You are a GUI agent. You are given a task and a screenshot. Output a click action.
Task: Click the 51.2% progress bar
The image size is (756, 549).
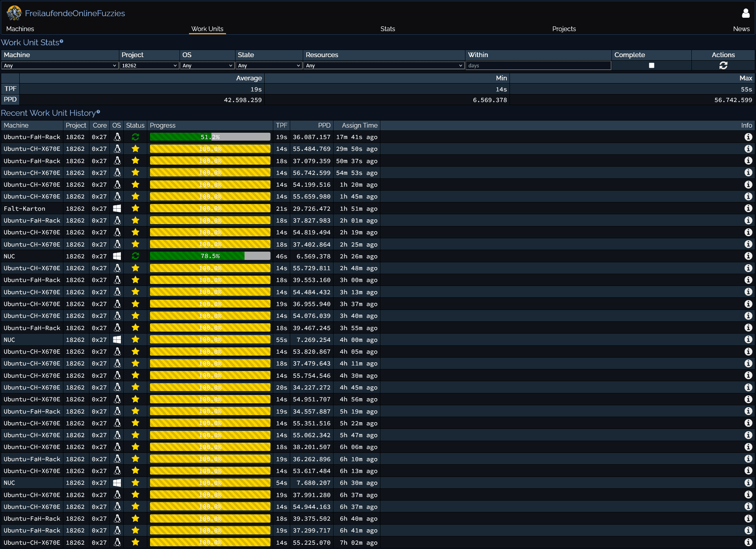click(x=210, y=137)
